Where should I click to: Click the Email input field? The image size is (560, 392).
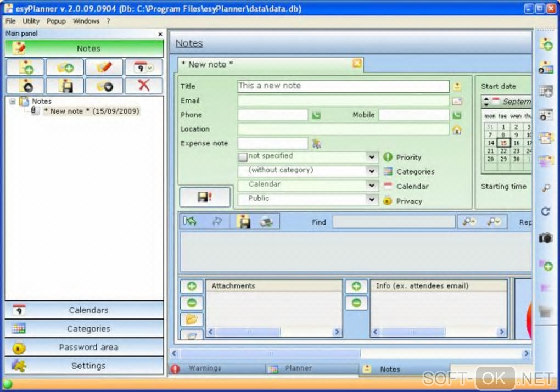(343, 100)
